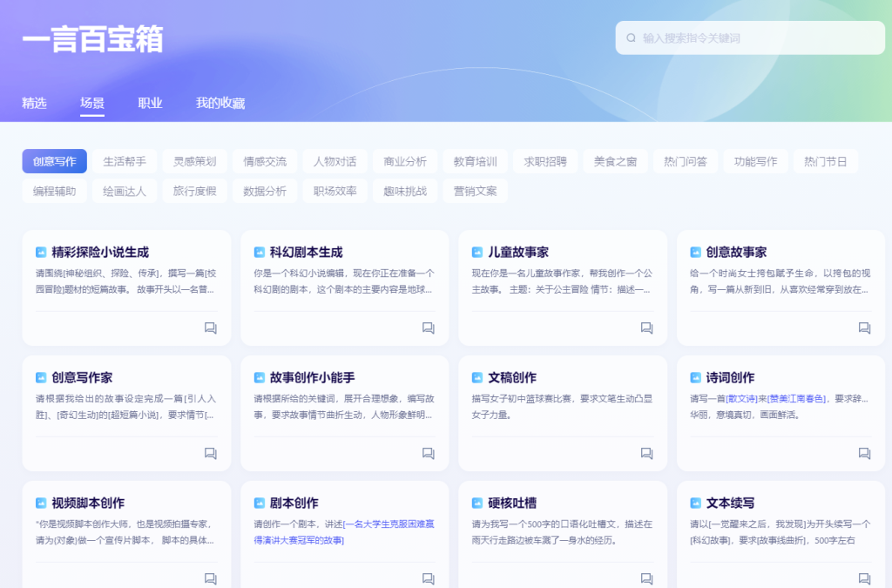The image size is (892, 588).
Task: Click the search magnifier icon
Action: tap(631, 38)
